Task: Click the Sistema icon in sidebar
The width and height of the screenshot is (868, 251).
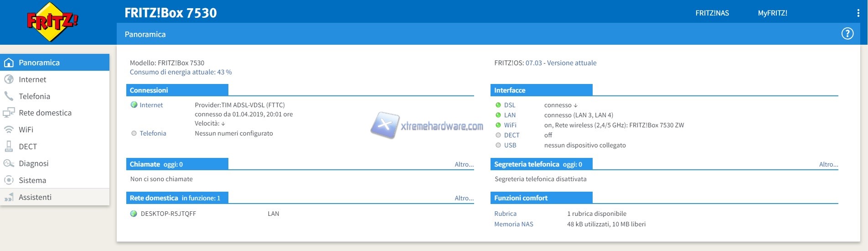Action: click(9, 180)
